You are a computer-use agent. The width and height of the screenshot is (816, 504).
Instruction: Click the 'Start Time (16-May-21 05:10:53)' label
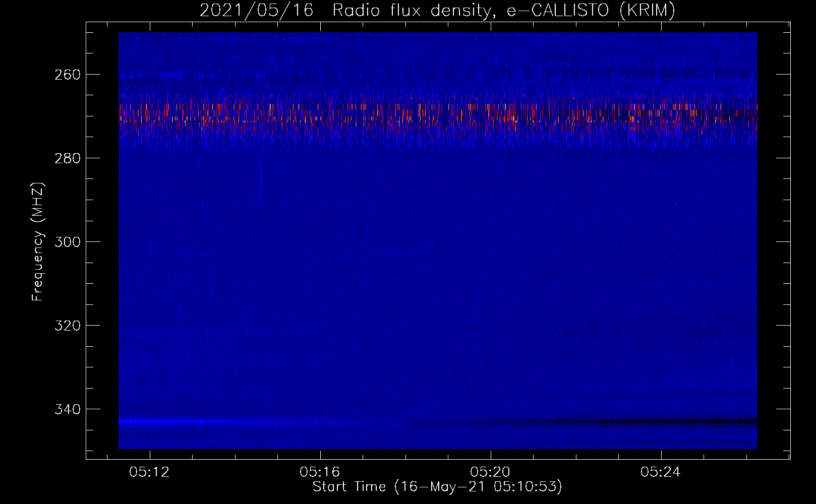tap(437, 487)
